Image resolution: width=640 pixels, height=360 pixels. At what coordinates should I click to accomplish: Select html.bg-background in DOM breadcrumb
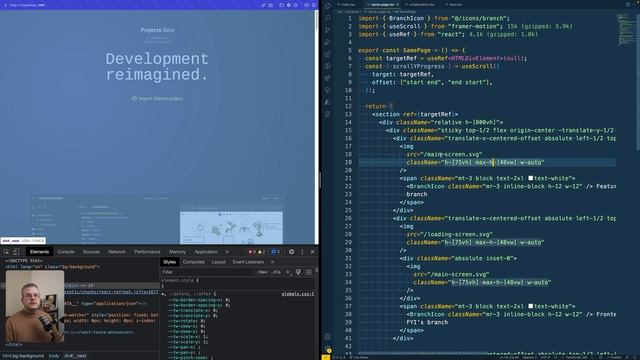(23, 356)
